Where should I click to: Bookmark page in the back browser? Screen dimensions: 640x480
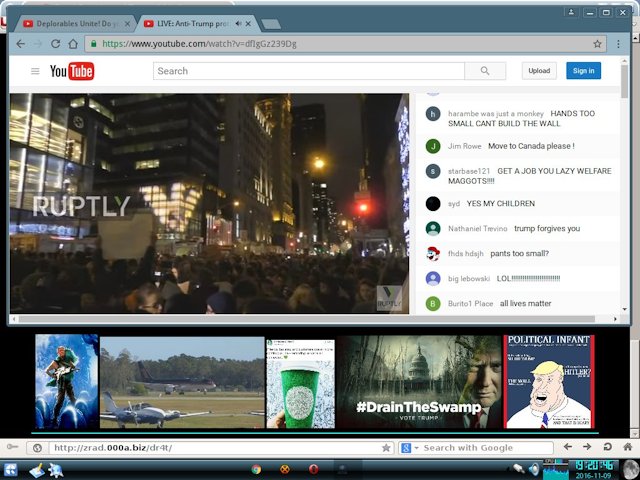(x=386, y=448)
